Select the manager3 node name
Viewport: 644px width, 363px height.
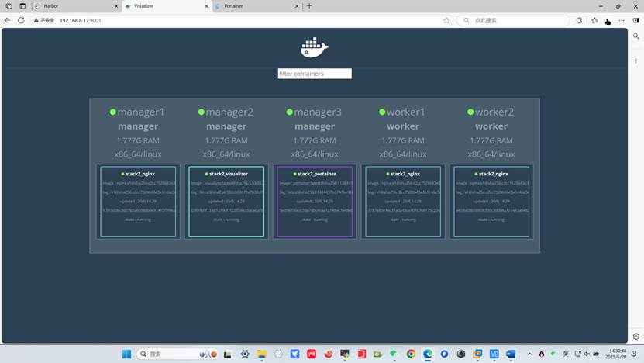318,112
